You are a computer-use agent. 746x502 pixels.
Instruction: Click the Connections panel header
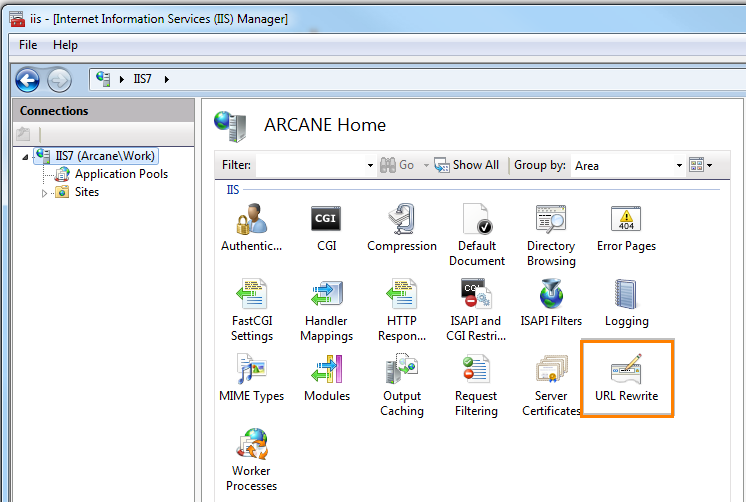[103, 110]
